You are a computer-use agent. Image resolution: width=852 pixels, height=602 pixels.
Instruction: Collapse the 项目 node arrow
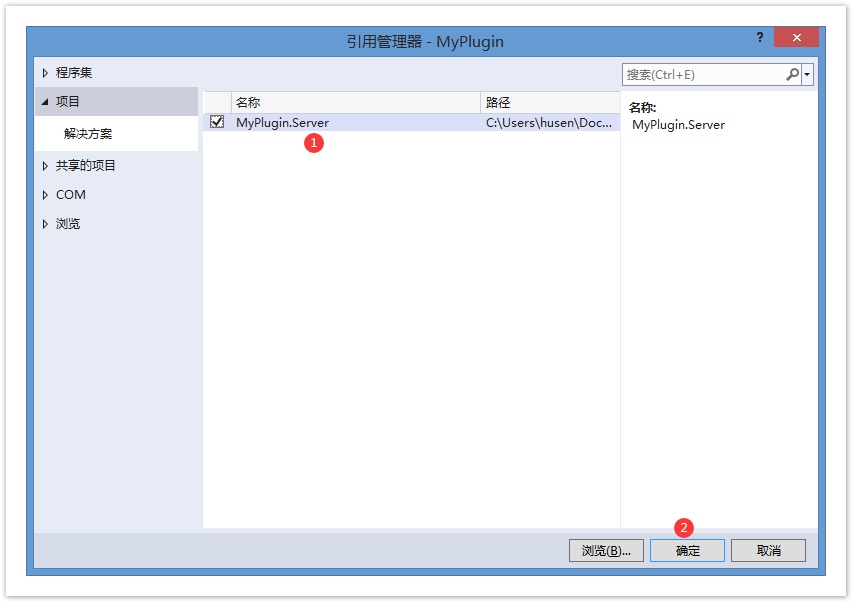coord(45,102)
